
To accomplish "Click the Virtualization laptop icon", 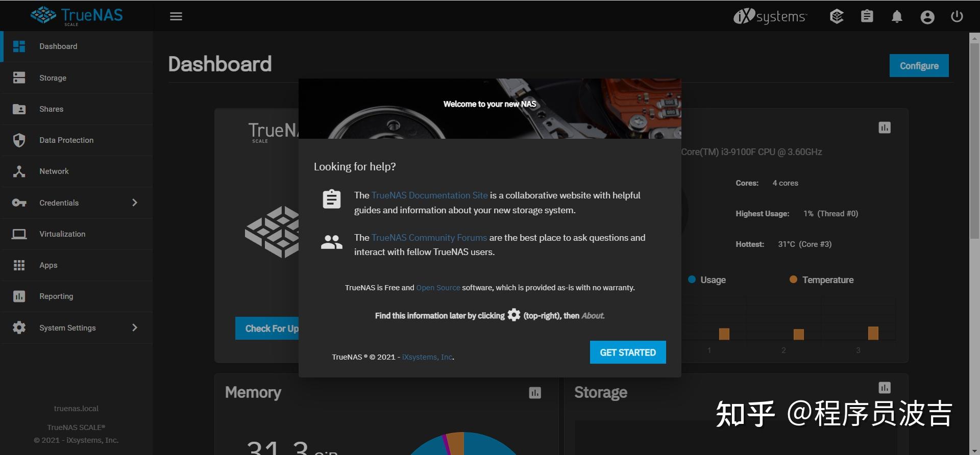I will [19, 234].
